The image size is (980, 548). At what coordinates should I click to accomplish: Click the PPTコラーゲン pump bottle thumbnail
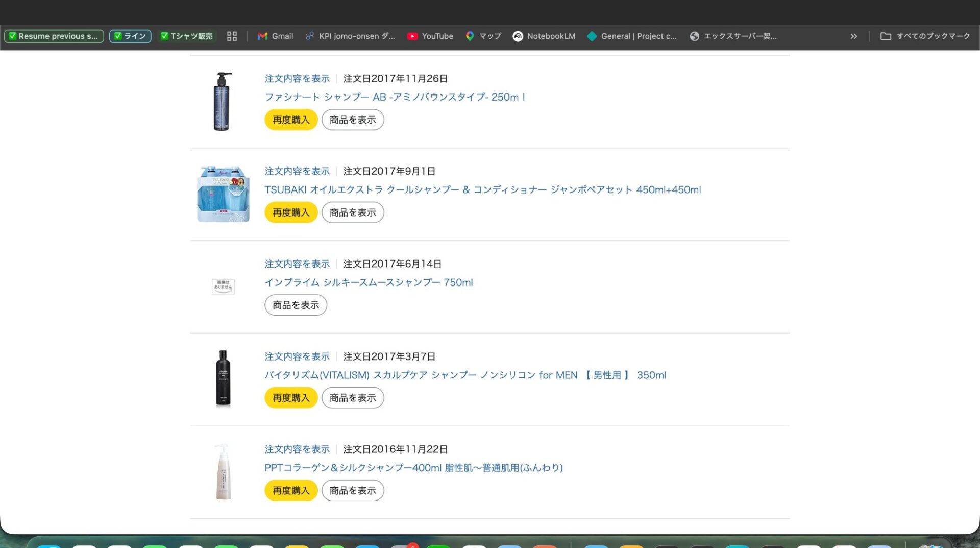223,471
